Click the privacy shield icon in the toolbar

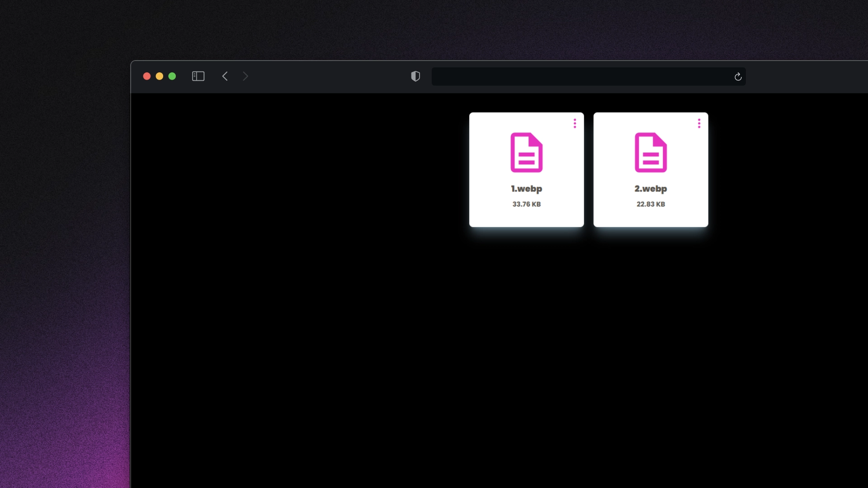415,76
